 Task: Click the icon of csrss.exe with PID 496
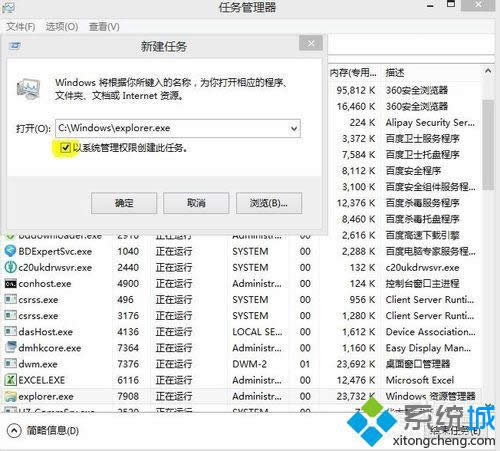click(10, 299)
